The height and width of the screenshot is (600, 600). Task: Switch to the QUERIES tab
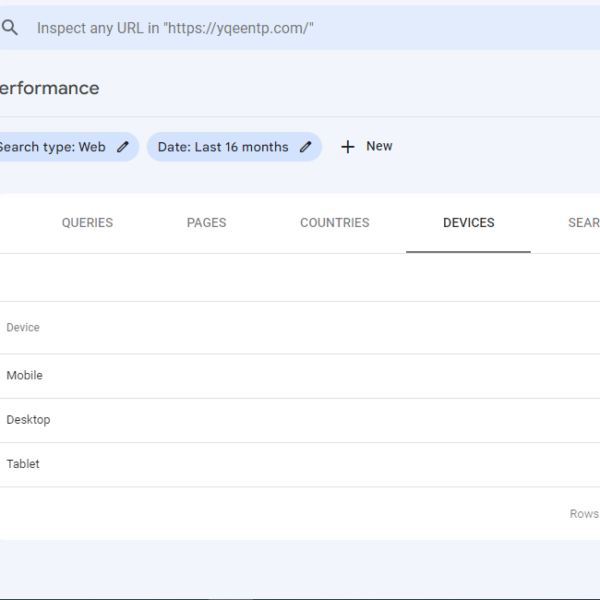click(87, 223)
